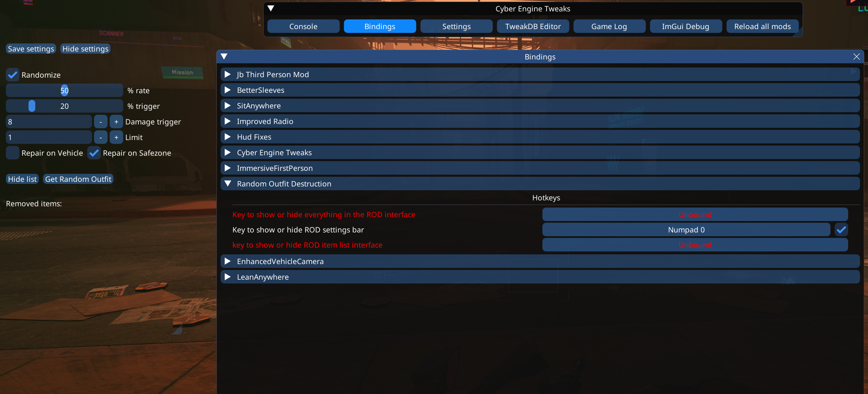Expand Jb Third Person Mod bindings

pos(540,75)
